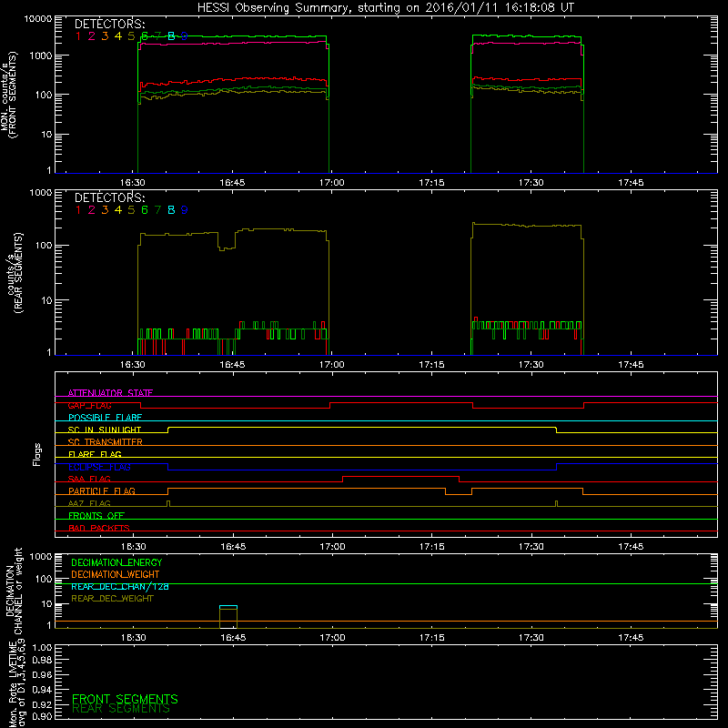This screenshot has width=728, height=728.
Task: Click the BAD_PACKETS flag label
Action: [x=99, y=528]
